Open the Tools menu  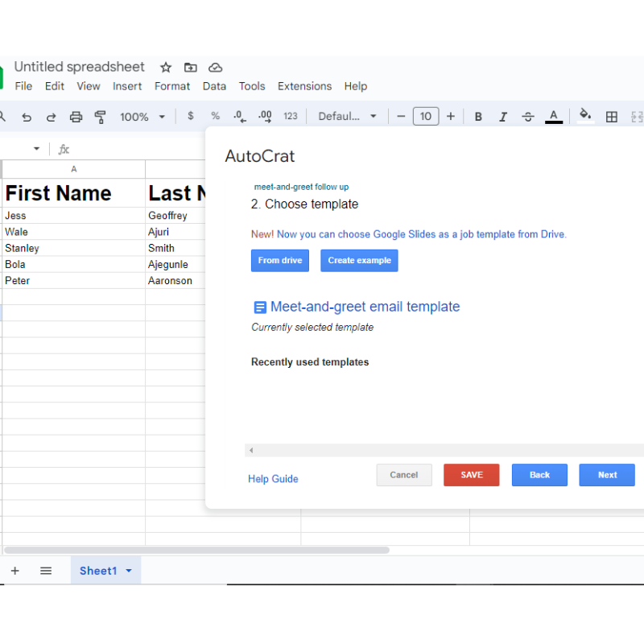point(252,86)
